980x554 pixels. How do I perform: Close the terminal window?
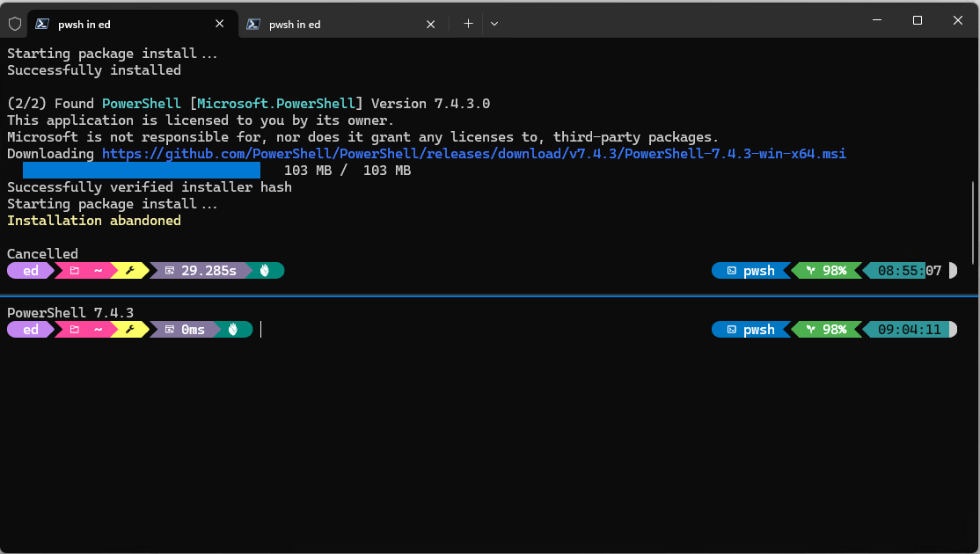pos(957,20)
